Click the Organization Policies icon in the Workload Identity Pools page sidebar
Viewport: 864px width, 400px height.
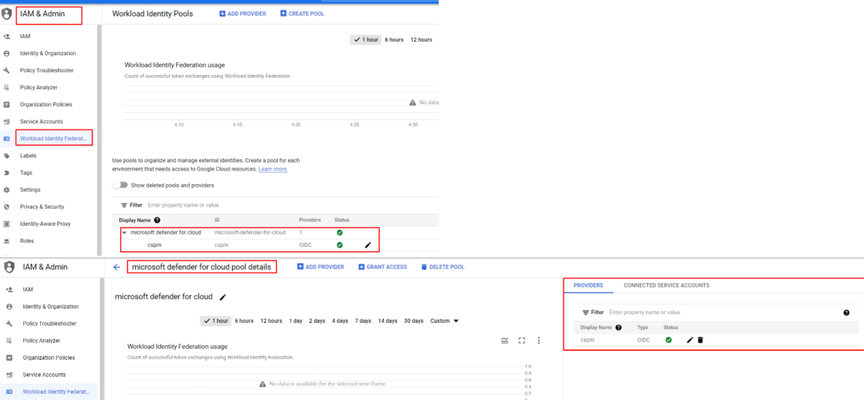7,105
